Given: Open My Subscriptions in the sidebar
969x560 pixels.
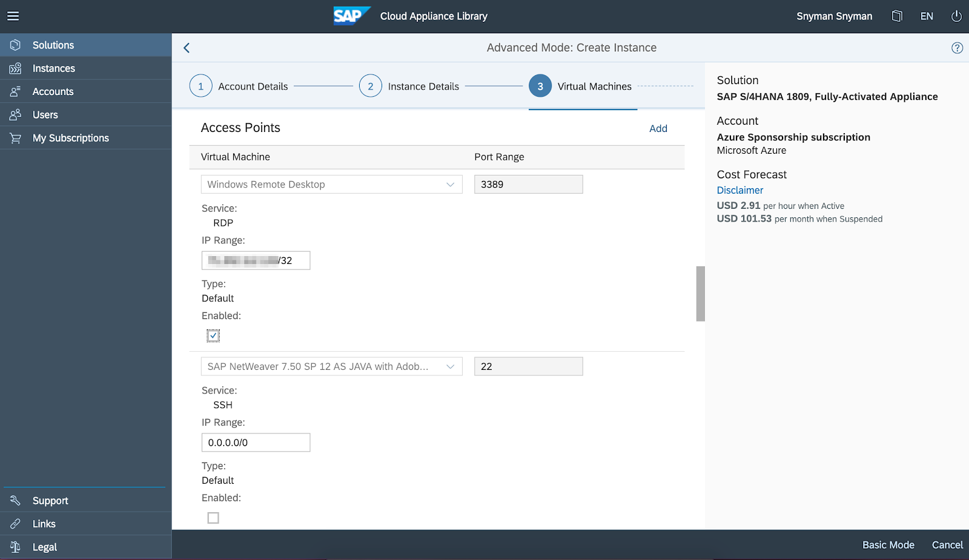Looking at the screenshot, I should pos(86,138).
